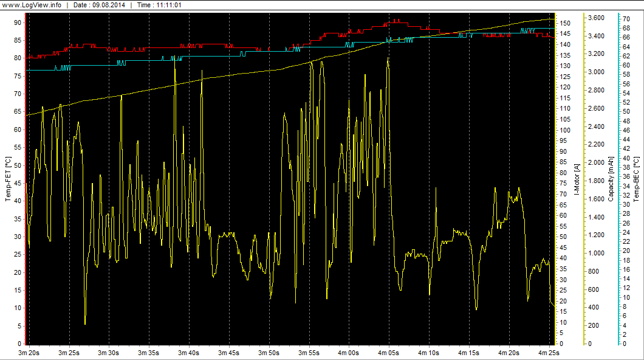Select the 4m 25s time axis label

[549, 353]
